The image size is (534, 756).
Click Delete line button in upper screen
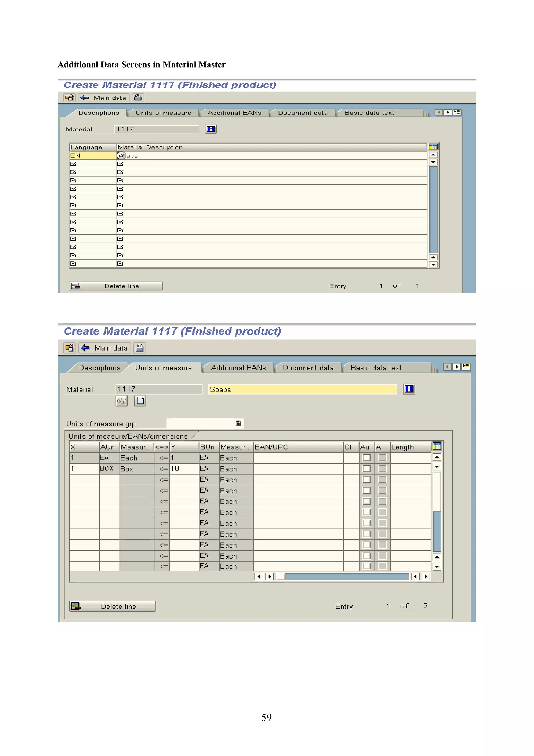[x=116, y=286]
